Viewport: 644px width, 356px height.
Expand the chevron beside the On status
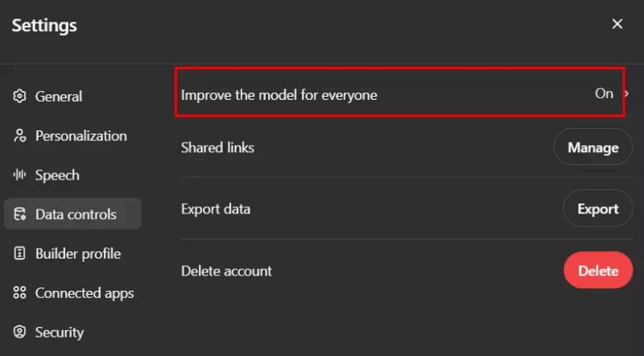tap(627, 94)
